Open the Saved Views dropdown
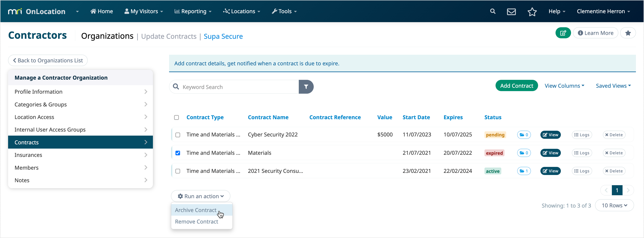Screen dimensions: 644x238 pos(613,86)
